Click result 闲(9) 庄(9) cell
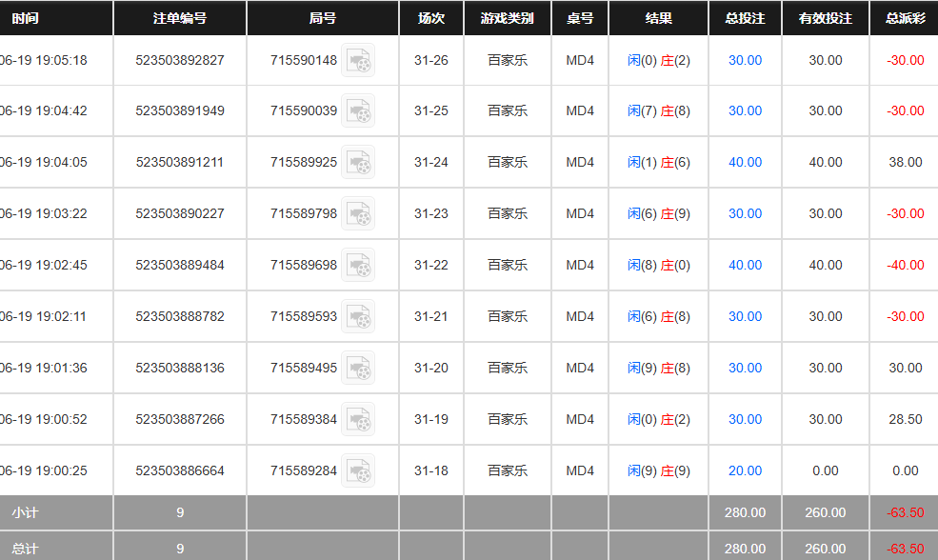The width and height of the screenshot is (938, 560). tap(659, 470)
